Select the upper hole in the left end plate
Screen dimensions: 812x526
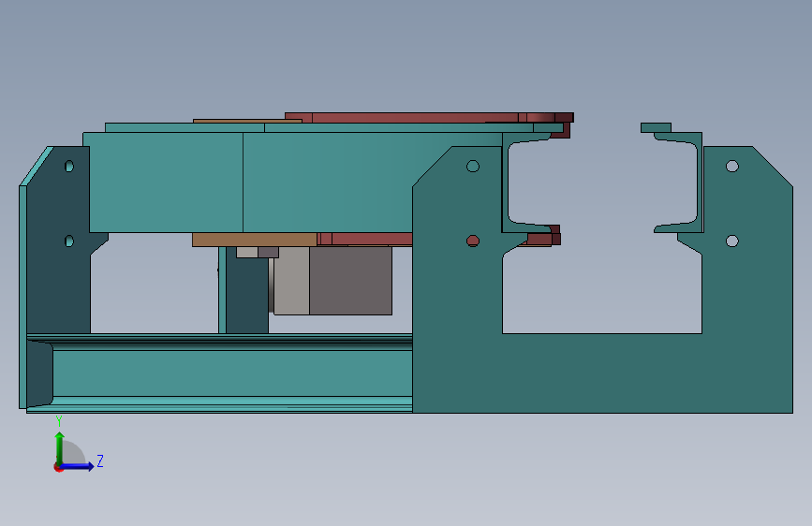point(69,167)
